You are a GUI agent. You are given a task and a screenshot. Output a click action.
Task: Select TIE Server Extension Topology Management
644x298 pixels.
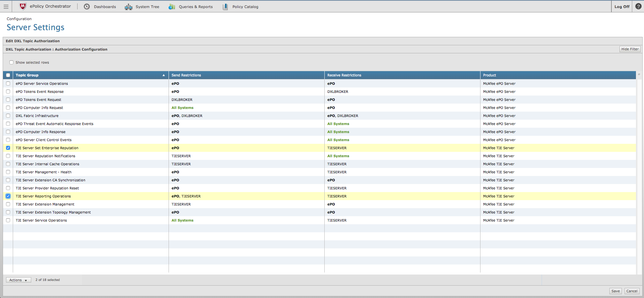(53, 212)
